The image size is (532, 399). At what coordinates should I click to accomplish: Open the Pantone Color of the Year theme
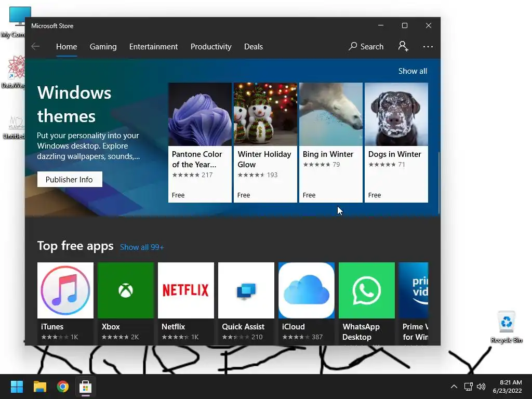coord(200,142)
